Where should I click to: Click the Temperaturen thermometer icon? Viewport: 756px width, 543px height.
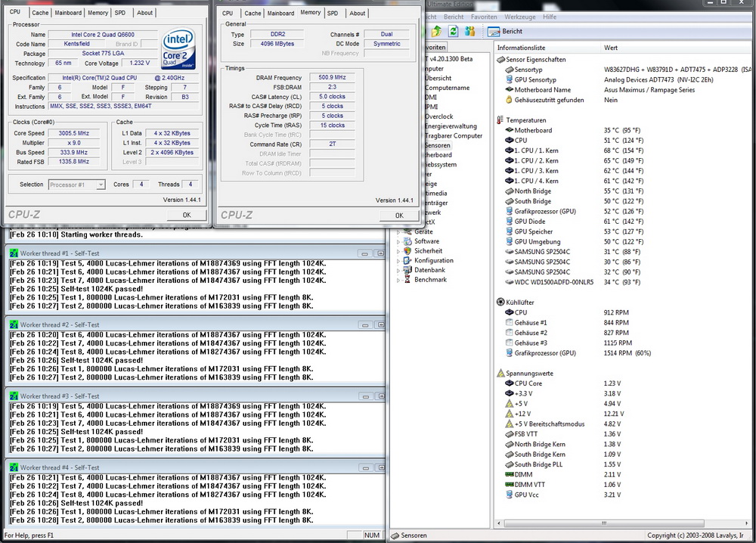coord(500,120)
